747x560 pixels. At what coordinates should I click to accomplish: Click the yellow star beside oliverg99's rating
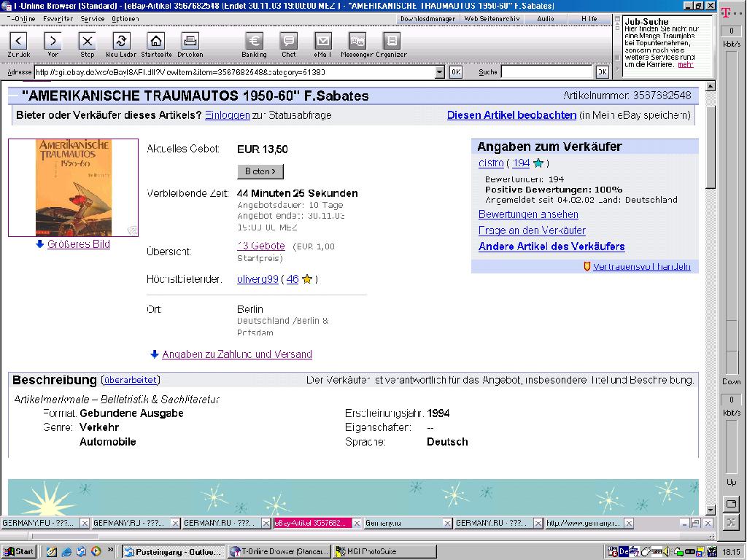307,279
